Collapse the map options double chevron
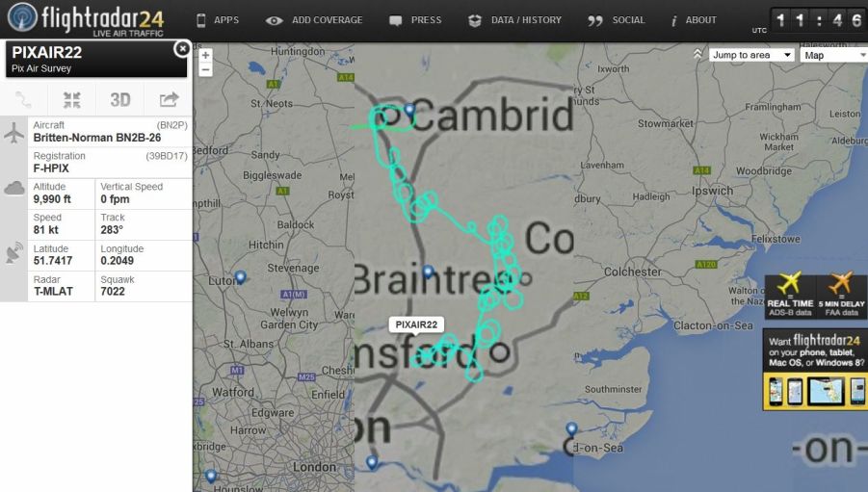Viewport: 868px width, 492px height. 697,54
